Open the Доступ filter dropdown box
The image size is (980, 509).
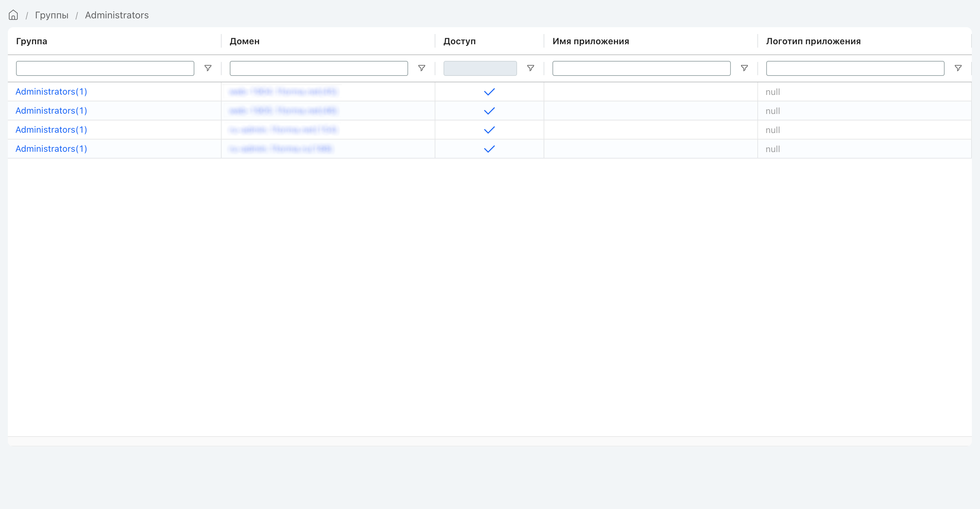[x=480, y=68]
